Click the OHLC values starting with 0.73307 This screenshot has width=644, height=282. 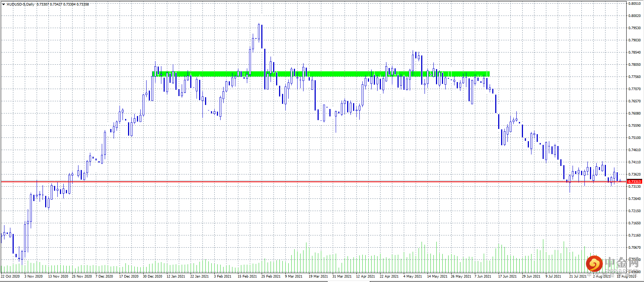tap(63, 4)
